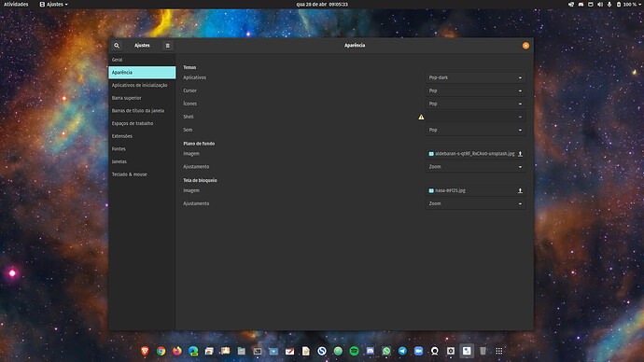Open the Ajustes app menu in top bar
This screenshot has width=644, height=362.
54,4
